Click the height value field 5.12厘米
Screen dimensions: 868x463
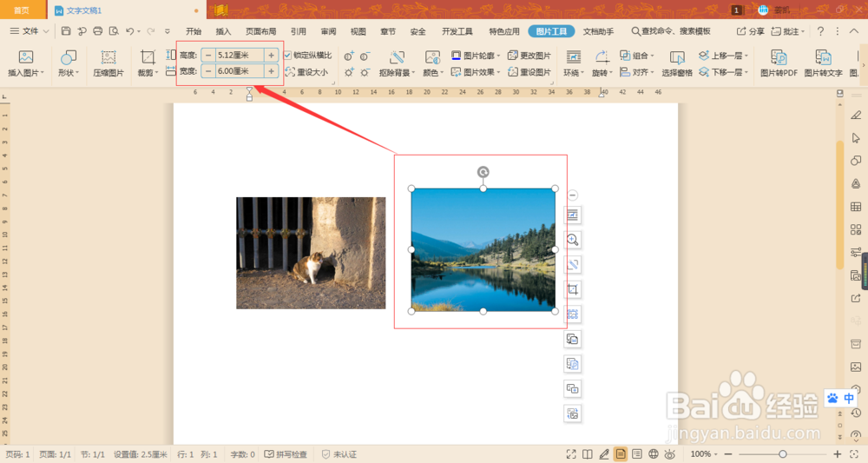(x=240, y=55)
